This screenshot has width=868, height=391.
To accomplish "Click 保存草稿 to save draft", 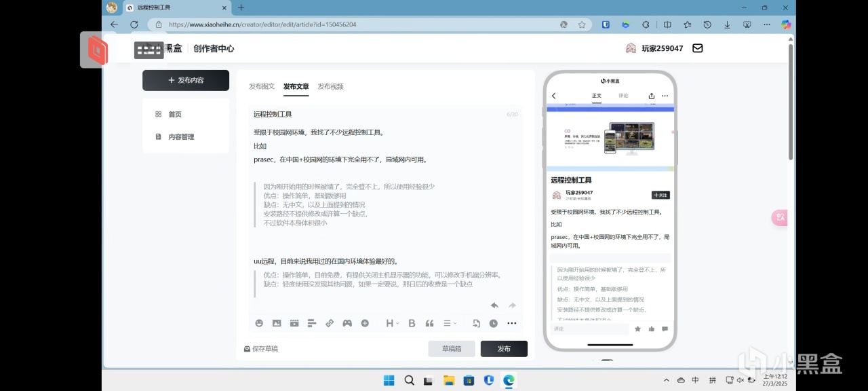I will 260,349.
